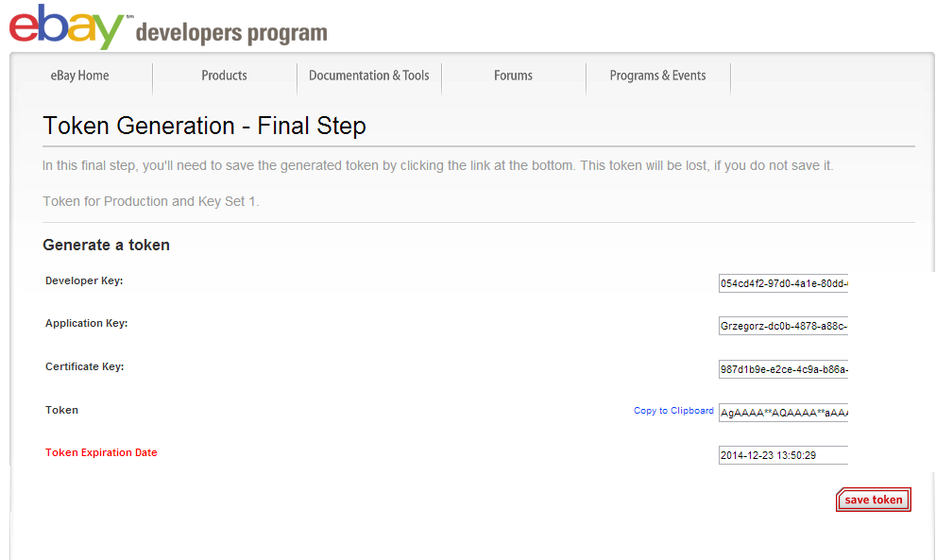Open the Forums navigation item
Viewport: 936px width, 560px height.
click(x=513, y=76)
